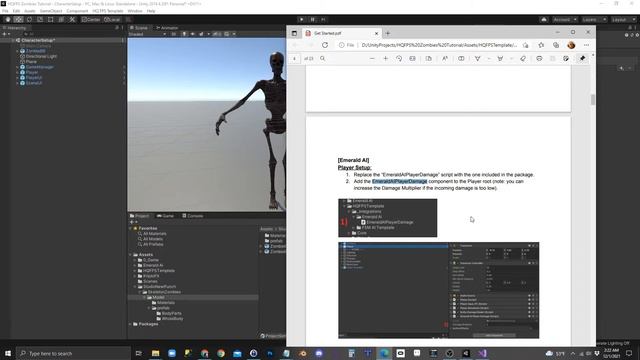Open the Shaded draw mode dropdown

pyautogui.click(x=147, y=34)
